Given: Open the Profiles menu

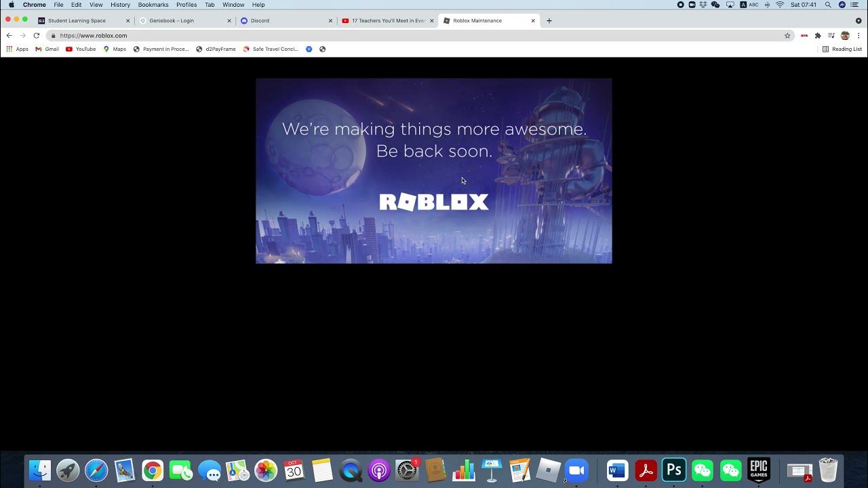Looking at the screenshot, I should pos(186,5).
